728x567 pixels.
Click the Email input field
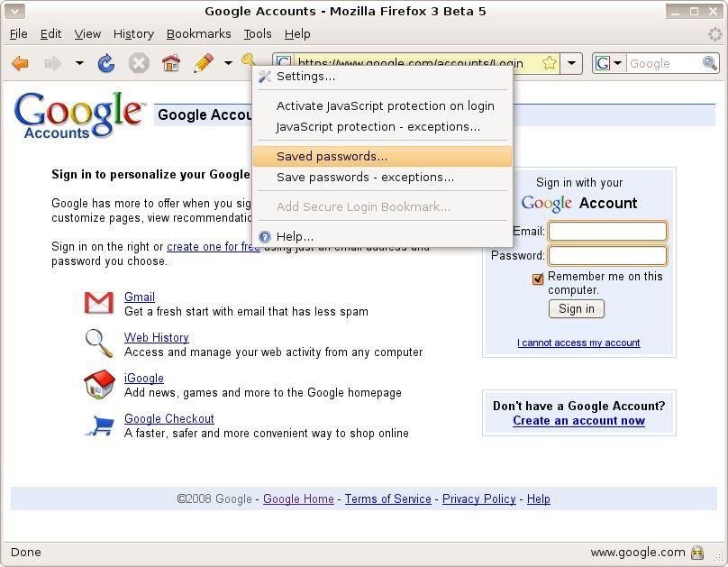[607, 232]
